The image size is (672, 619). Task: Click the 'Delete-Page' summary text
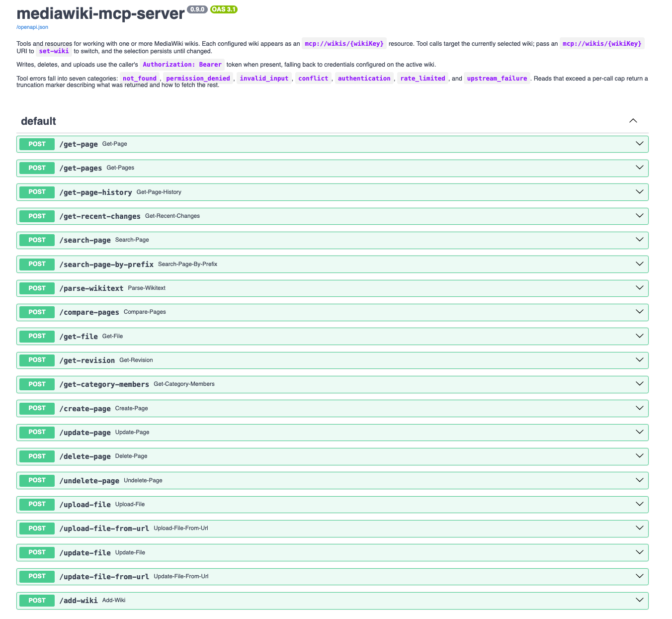pyautogui.click(x=131, y=456)
